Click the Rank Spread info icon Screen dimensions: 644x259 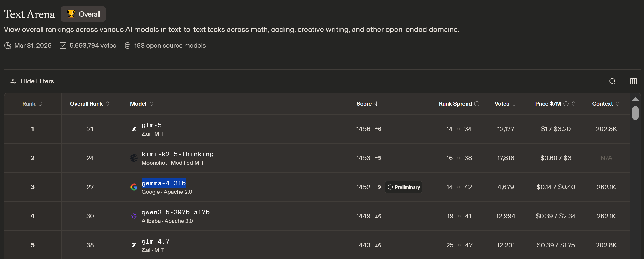(x=477, y=104)
